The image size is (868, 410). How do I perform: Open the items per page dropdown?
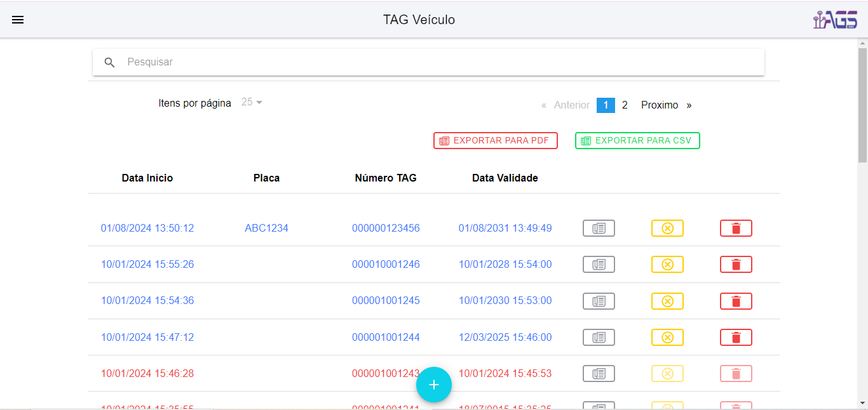click(x=252, y=102)
